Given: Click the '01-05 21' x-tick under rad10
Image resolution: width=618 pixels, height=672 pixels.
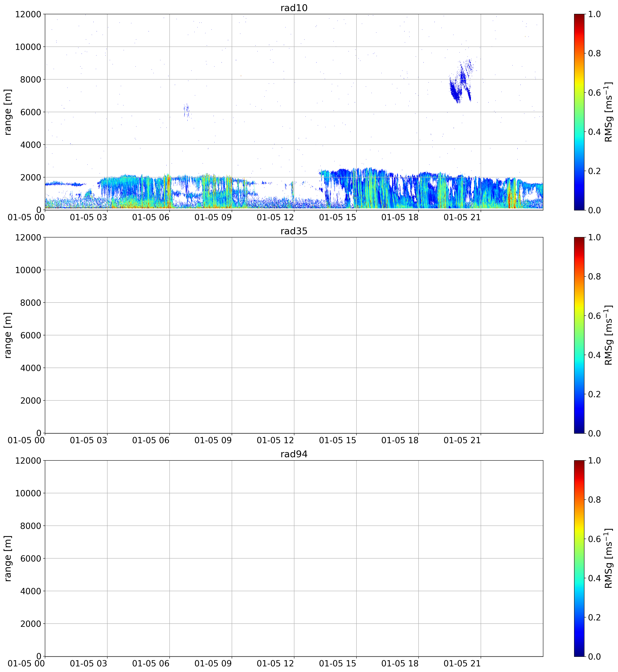Looking at the screenshot, I should [462, 217].
